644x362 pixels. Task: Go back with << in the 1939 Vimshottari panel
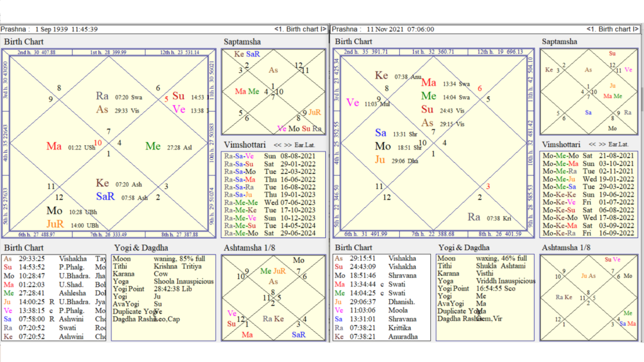tap(277, 145)
